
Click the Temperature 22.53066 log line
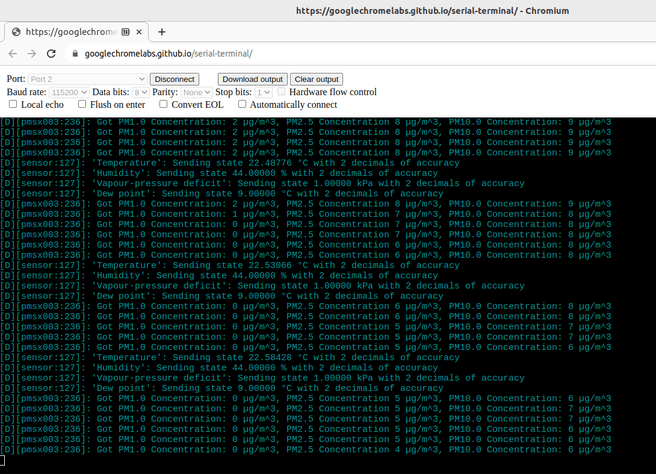click(x=230, y=265)
